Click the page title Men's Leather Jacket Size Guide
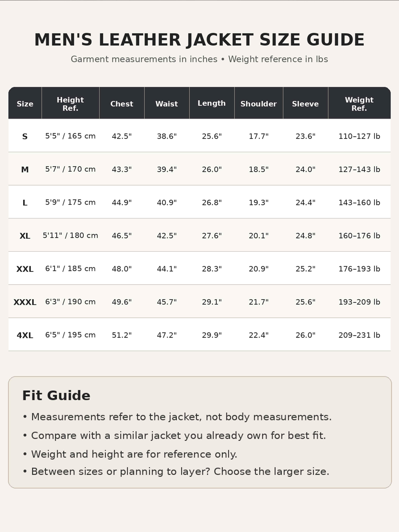The height and width of the screenshot is (532, 399). 199,40
